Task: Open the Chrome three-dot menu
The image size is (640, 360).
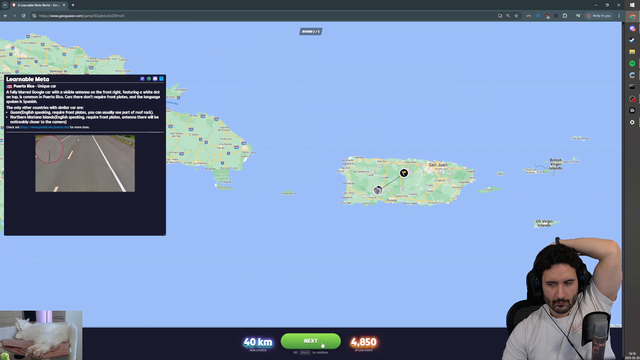Action: [x=619, y=16]
